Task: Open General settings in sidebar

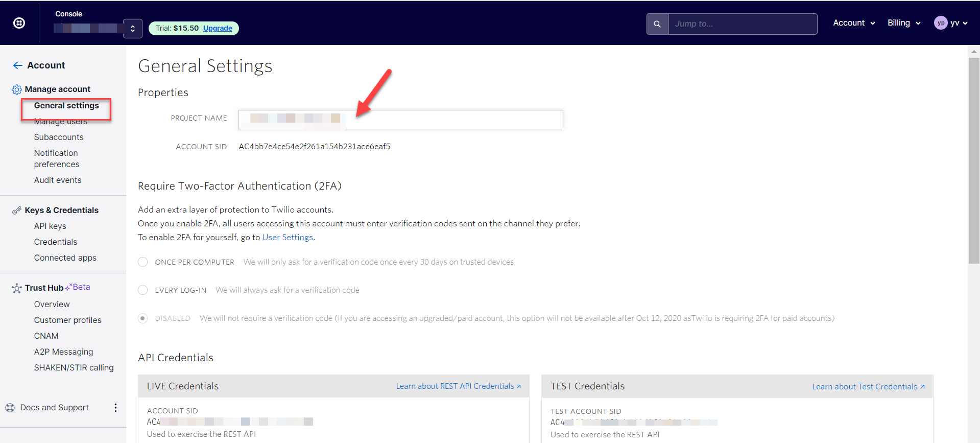Action: [66, 106]
